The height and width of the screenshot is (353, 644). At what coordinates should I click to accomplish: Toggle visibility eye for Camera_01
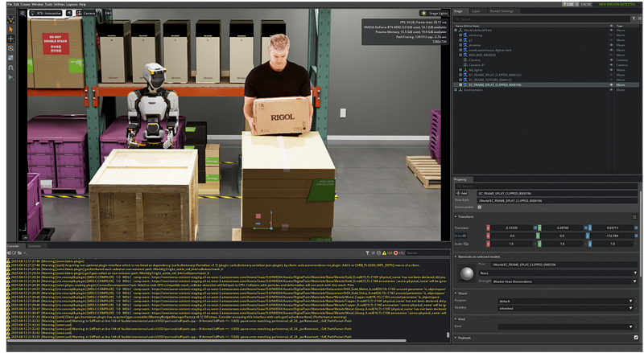tap(611, 65)
